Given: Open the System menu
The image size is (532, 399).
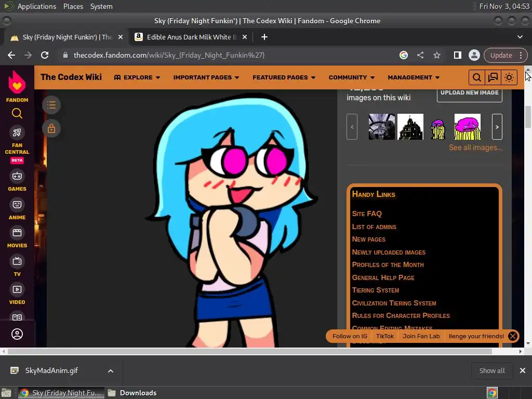Looking at the screenshot, I should point(101,6).
